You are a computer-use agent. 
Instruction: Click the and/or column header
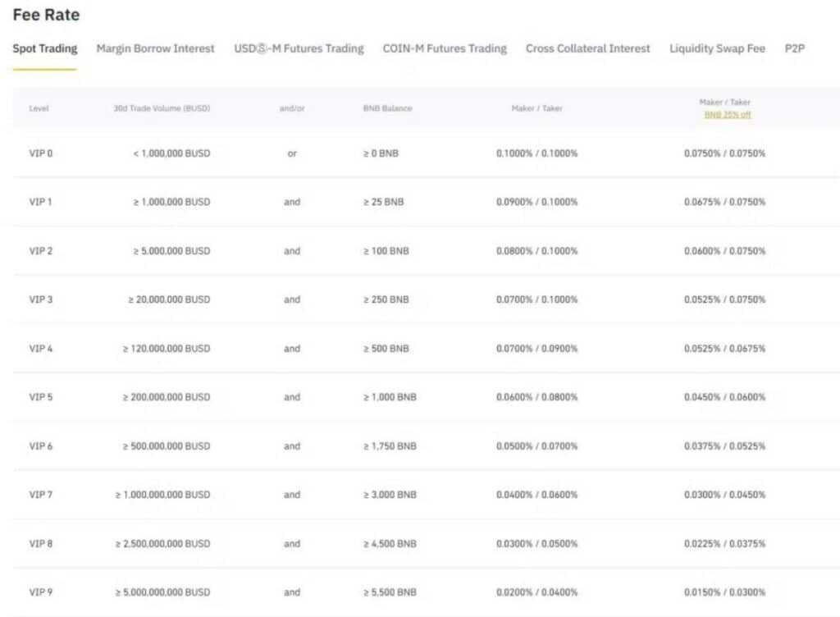click(292, 107)
